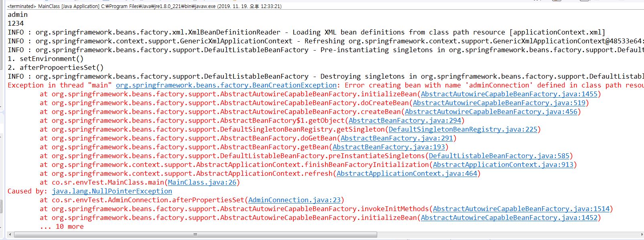
Task: Click the XmlBeanDefinitionReader INFO line
Action: click(307, 32)
